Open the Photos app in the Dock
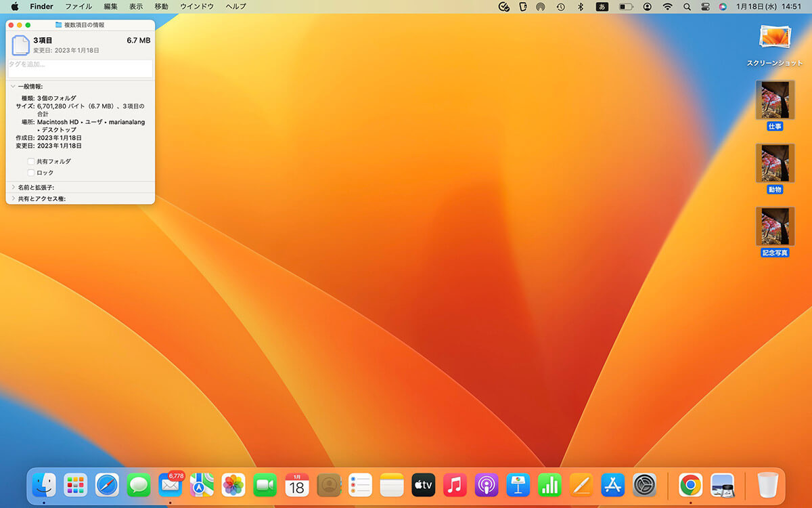Image resolution: width=812 pixels, height=508 pixels. tap(233, 485)
